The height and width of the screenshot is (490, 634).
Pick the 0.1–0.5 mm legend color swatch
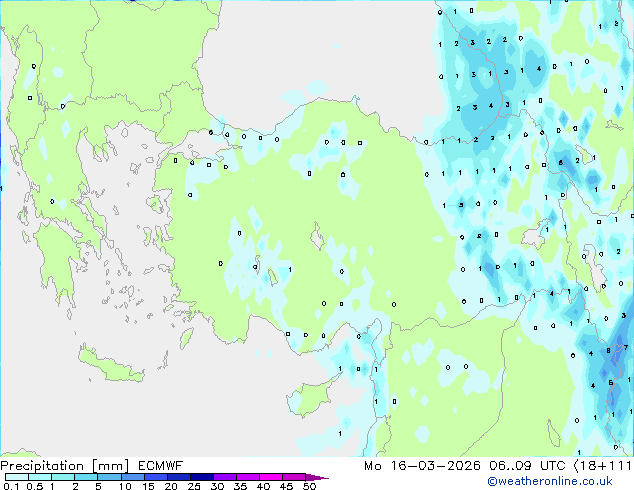(17, 477)
